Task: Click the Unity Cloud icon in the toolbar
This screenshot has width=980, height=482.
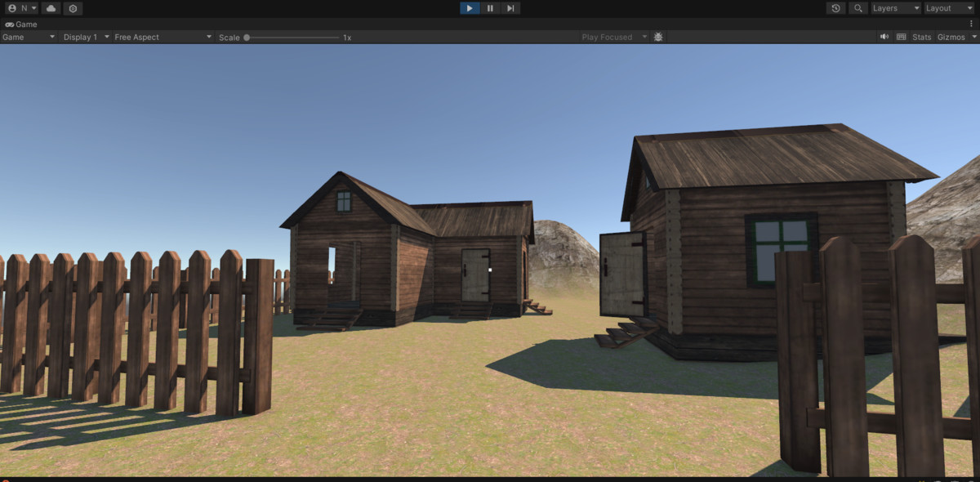Action: coord(49,8)
